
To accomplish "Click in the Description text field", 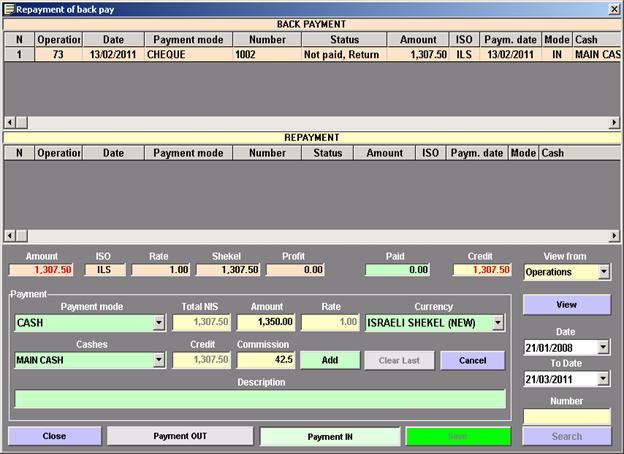I will (259, 398).
